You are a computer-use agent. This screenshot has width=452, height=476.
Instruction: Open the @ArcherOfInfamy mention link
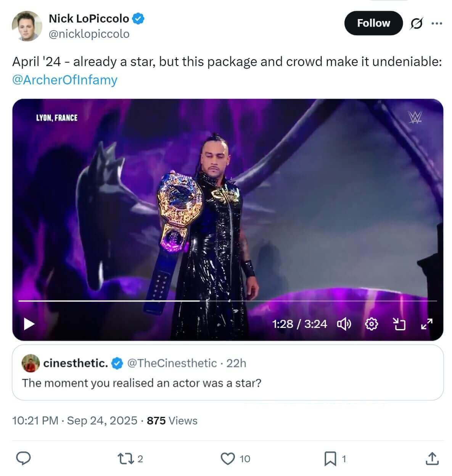pos(65,80)
